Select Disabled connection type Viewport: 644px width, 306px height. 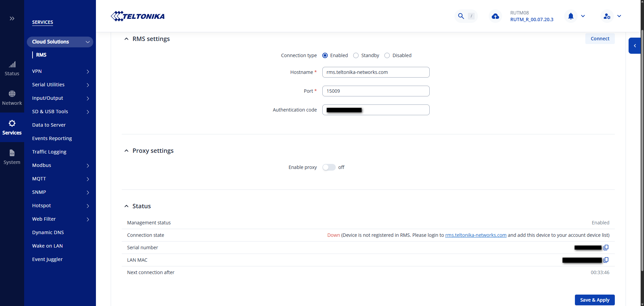[387, 55]
